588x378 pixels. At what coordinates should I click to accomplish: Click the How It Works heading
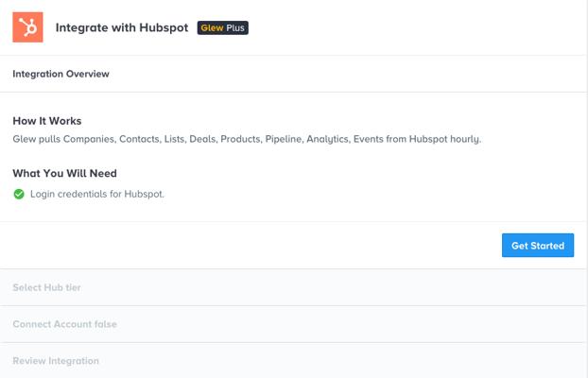tap(47, 121)
